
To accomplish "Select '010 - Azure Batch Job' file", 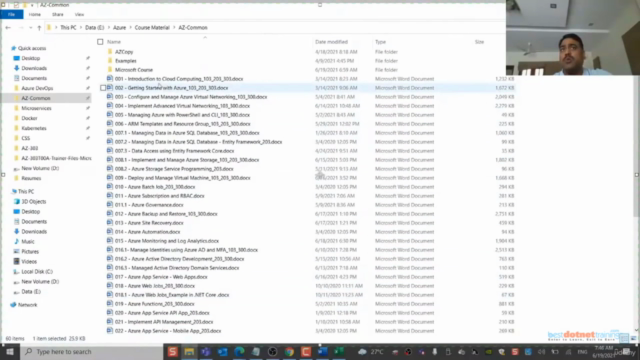I will coord(155,187).
